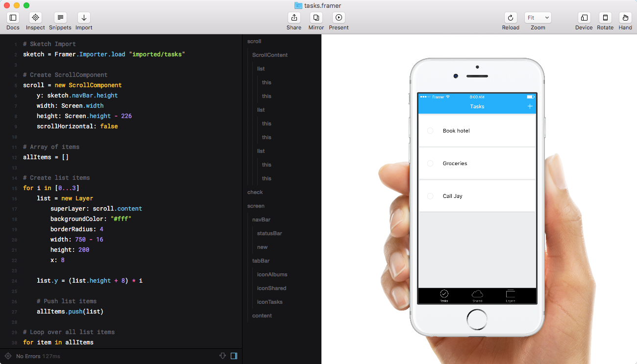Screen dimensions: 637x364
Task: Reload the prototype preview
Action: point(511,18)
